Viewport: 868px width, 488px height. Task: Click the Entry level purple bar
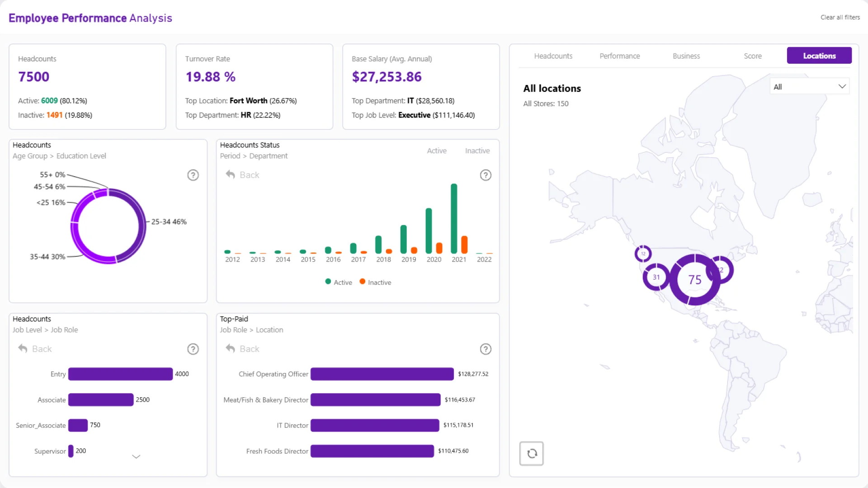click(x=120, y=374)
